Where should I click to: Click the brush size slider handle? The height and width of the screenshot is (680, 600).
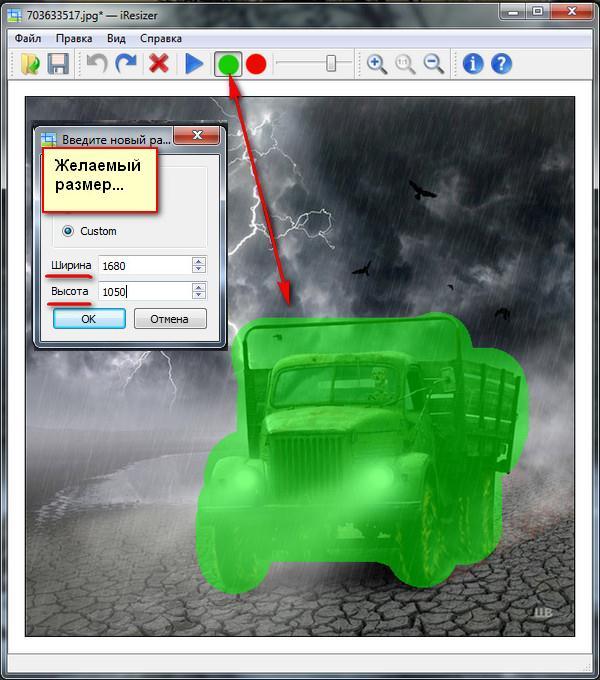click(330, 64)
